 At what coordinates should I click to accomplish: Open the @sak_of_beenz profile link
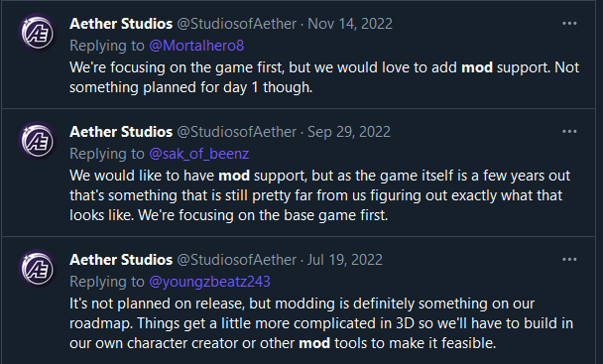(198, 154)
